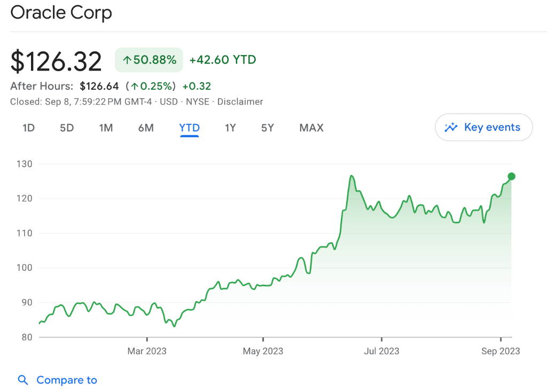Image resolution: width=547 pixels, height=392 pixels.
Task: Select the 6M chart range
Action: 146,128
